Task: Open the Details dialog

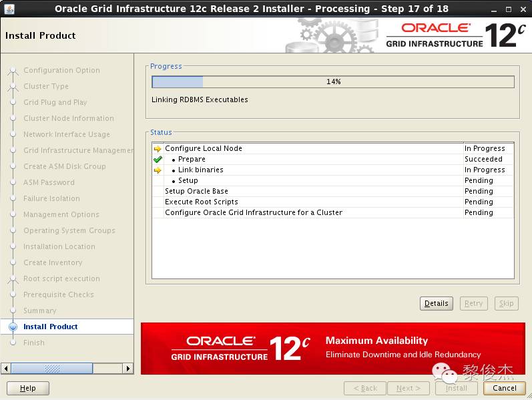Action: (437, 303)
